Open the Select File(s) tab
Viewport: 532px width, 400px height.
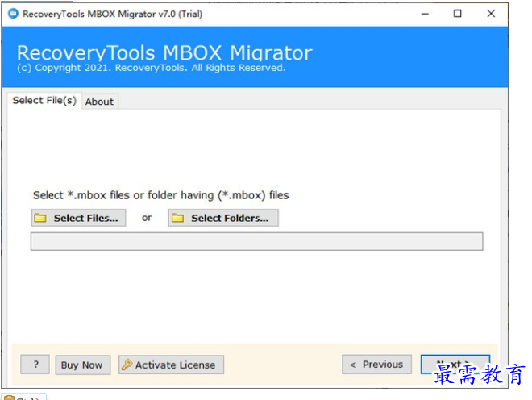point(44,101)
